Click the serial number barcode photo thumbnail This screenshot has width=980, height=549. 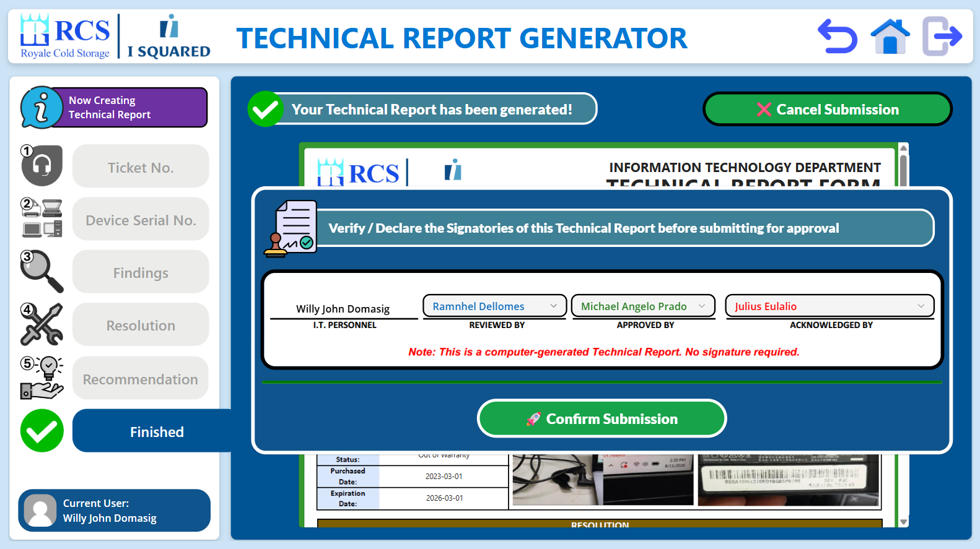(x=789, y=480)
